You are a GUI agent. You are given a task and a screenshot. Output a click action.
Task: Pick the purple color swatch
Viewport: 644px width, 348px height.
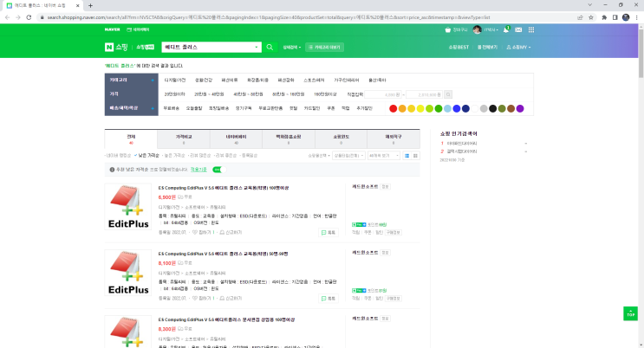520,108
